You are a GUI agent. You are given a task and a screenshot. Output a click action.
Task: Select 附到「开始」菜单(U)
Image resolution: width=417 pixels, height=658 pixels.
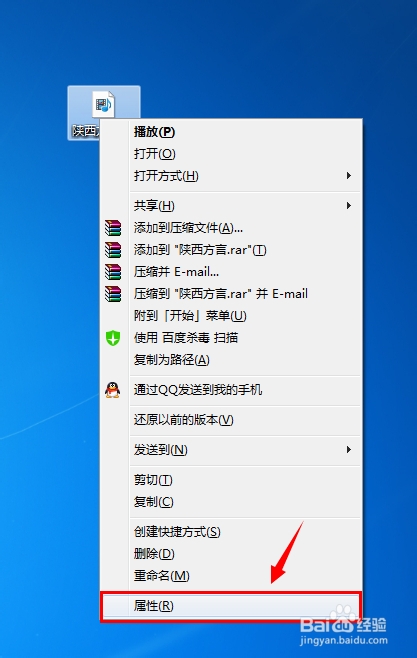click(x=190, y=316)
